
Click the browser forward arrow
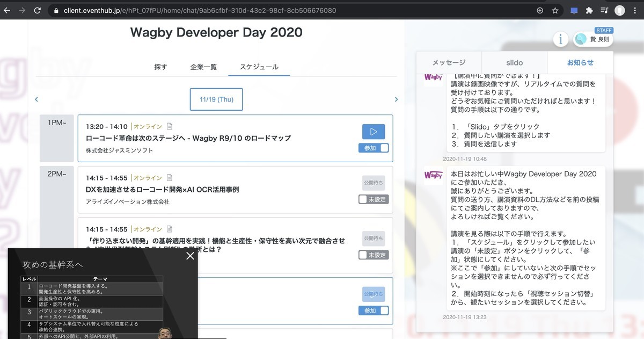point(22,10)
